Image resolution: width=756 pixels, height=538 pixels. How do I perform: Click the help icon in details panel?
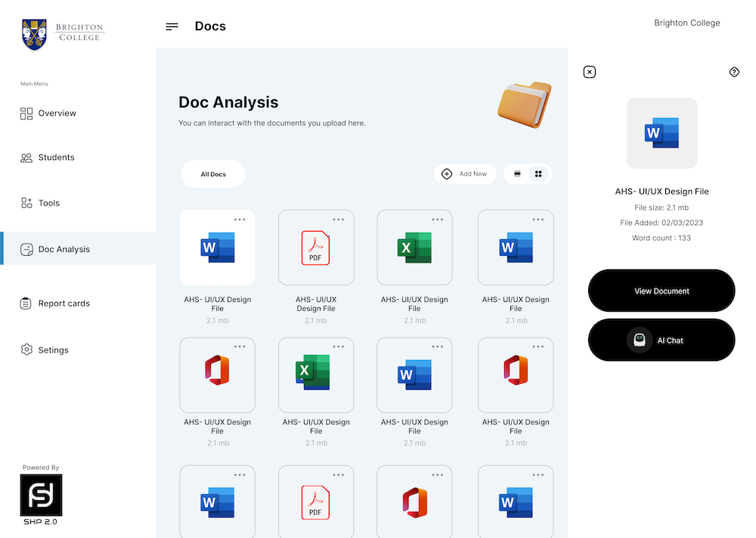coord(734,72)
